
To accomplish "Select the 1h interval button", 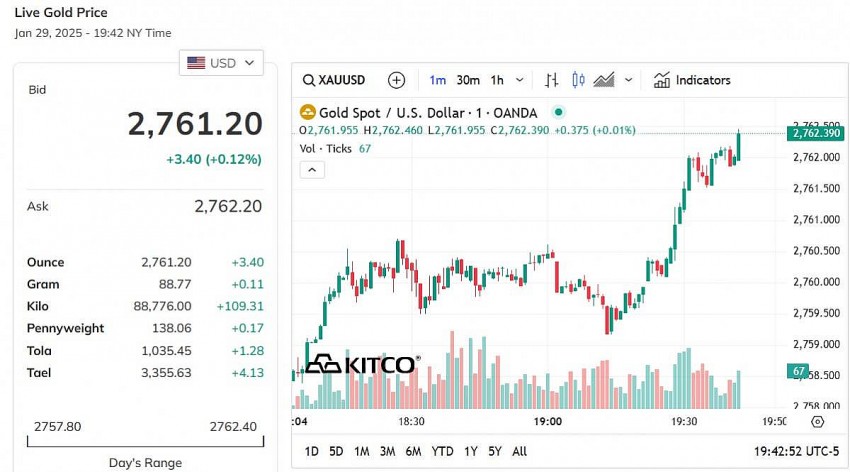I will [497, 80].
